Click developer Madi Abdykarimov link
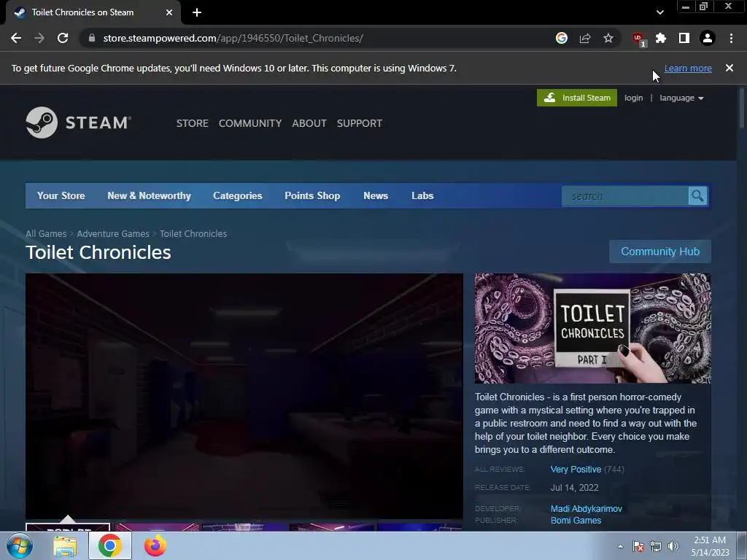The width and height of the screenshot is (747, 560). (587, 509)
